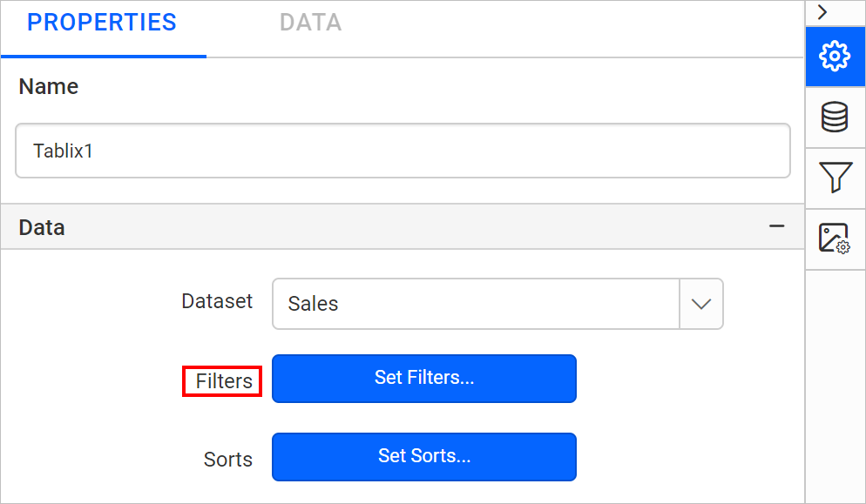Click the Set Filters button
This screenshot has width=866, height=504.
(x=423, y=379)
